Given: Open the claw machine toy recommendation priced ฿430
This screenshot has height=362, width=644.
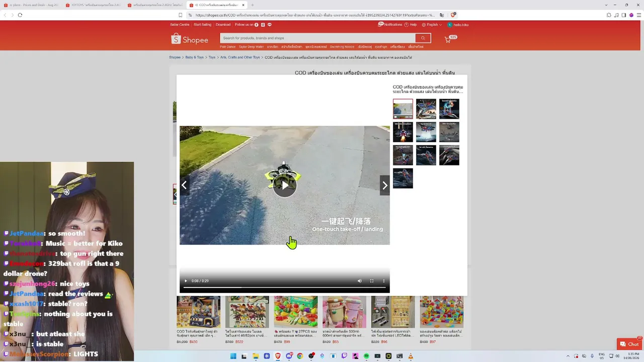Looking at the screenshot, I should click(199, 320).
